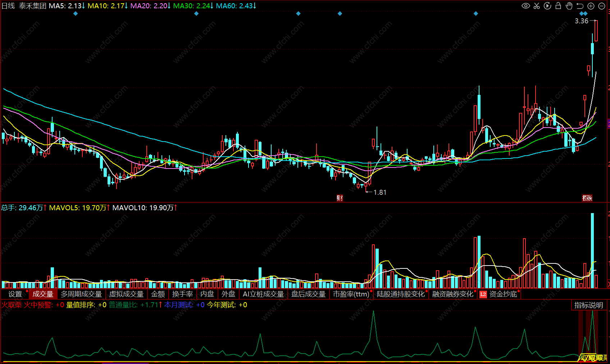Toggle the unlock padlock icon

point(558,6)
